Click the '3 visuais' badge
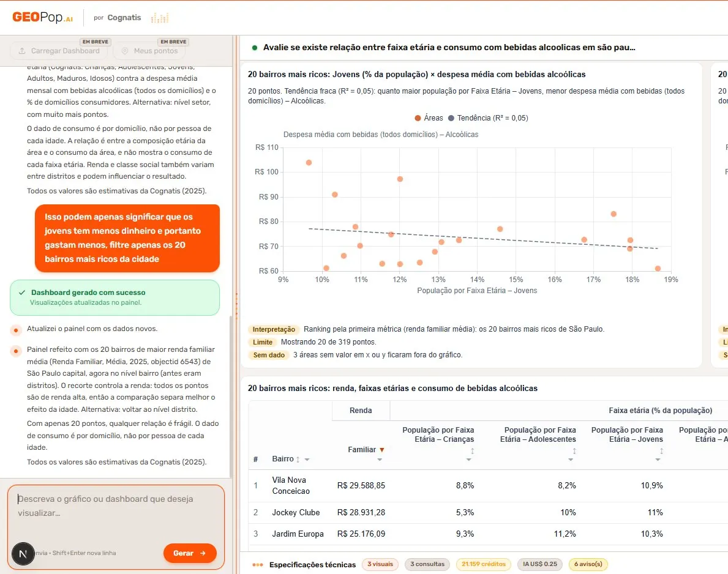This screenshot has width=728, height=574. pyautogui.click(x=380, y=564)
